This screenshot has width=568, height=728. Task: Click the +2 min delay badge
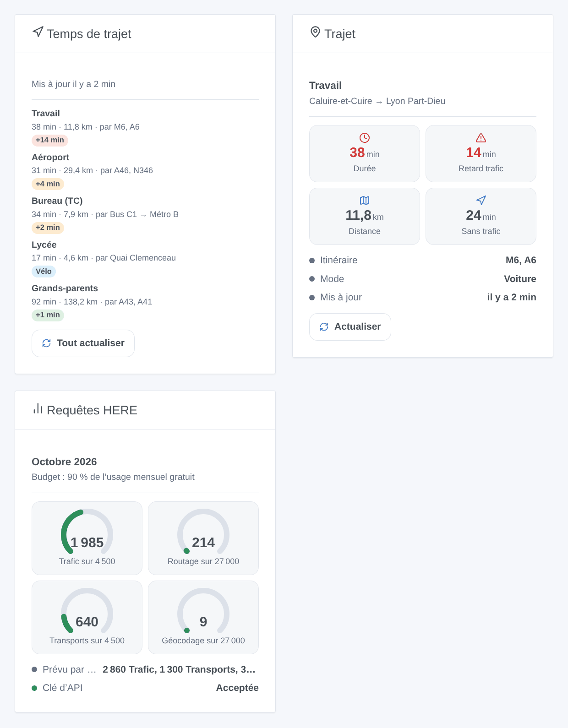tap(48, 228)
